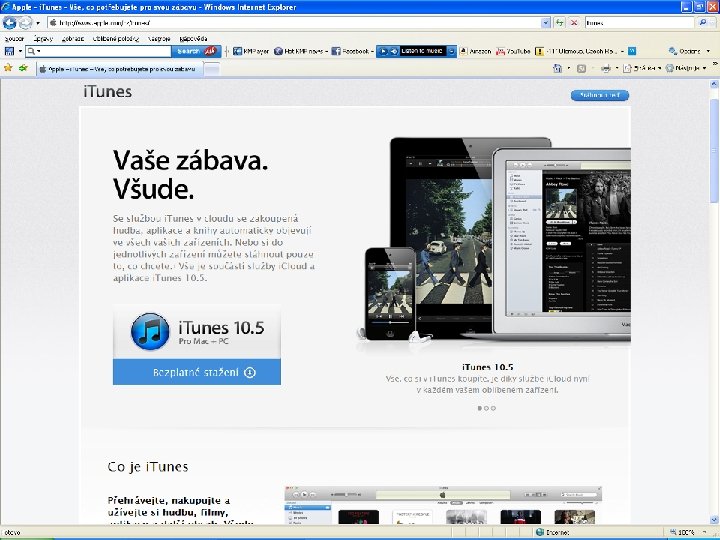Open the Nápověda menu
The width and height of the screenshot is (720, 540).
click(193, 39)
